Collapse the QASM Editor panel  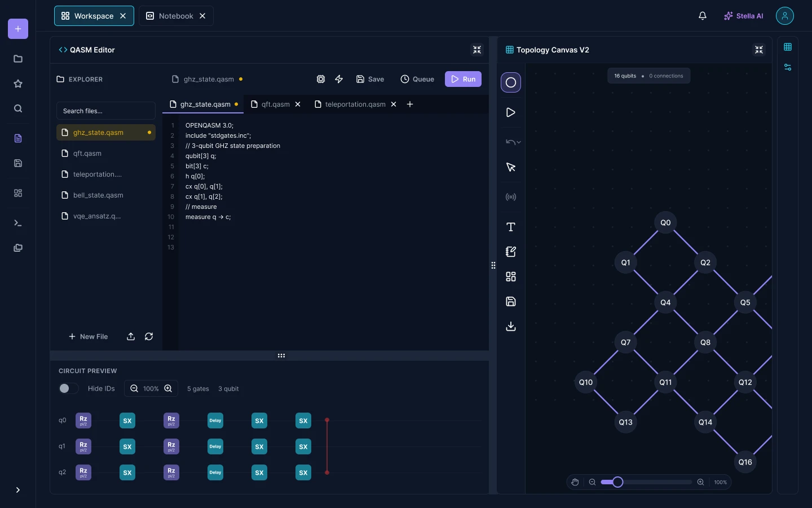pos(477,50)
